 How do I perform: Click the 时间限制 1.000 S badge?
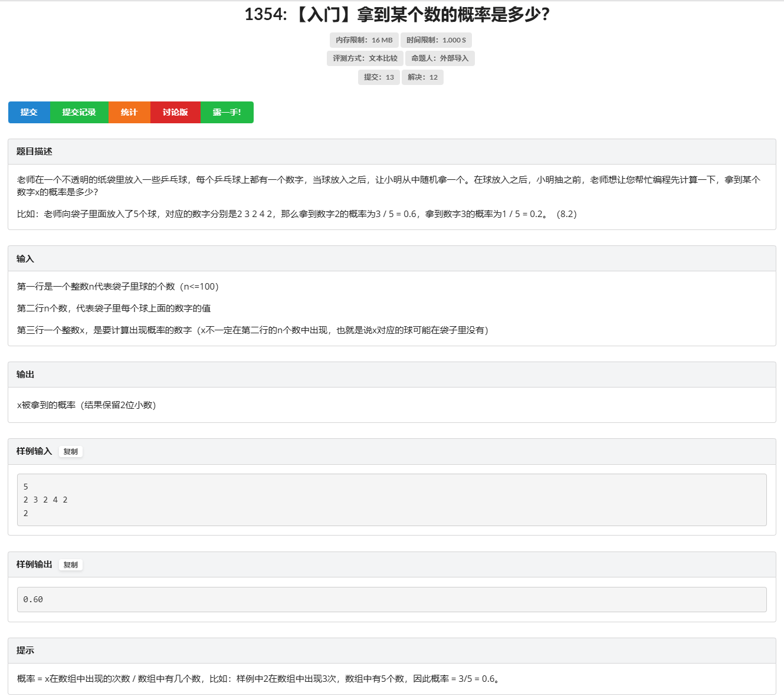click(x=437, y=40)
